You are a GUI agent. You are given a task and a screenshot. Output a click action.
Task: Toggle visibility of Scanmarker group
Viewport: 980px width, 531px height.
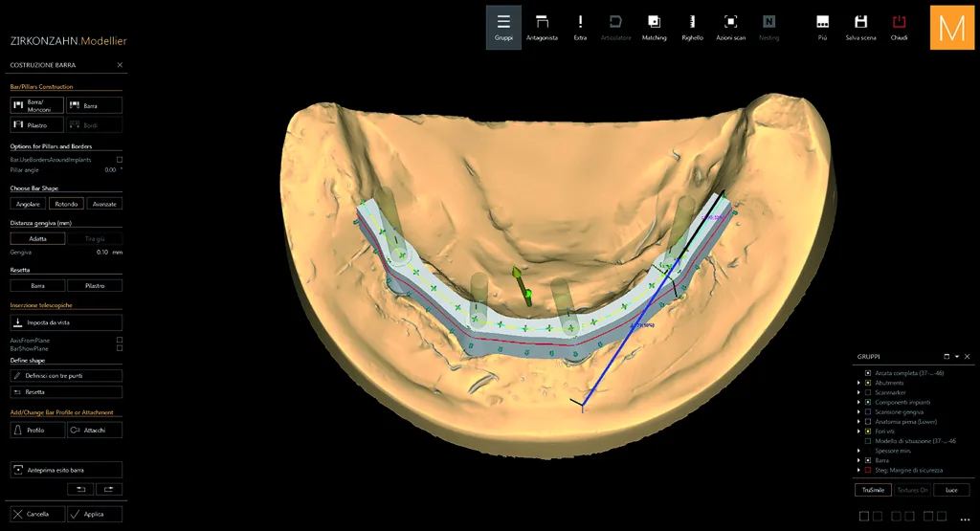click(x=867, y=392)
